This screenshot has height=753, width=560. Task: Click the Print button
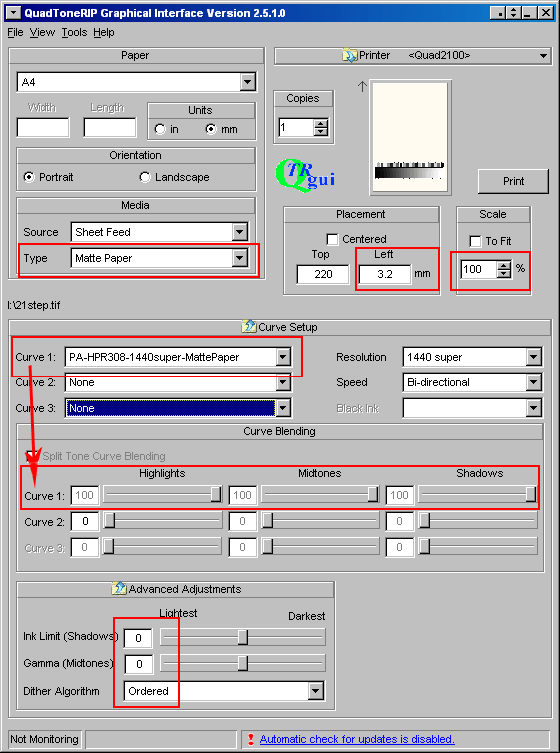point(513,181)
